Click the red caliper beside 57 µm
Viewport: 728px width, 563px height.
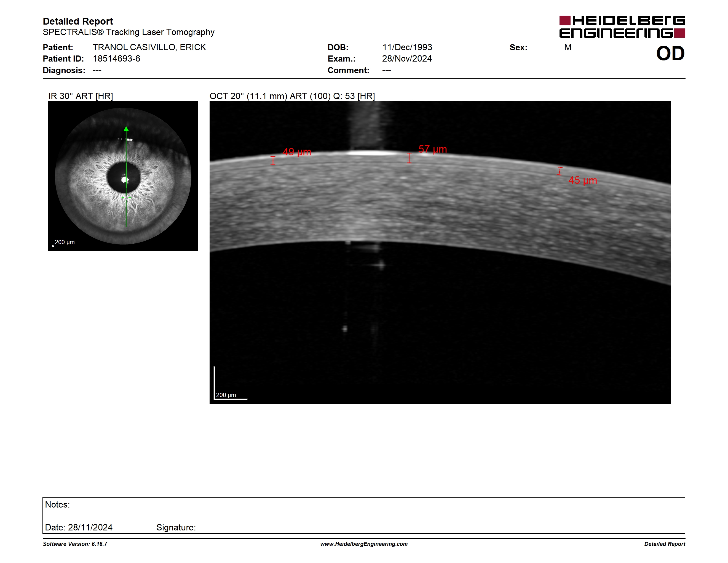[x=409, y=158]
